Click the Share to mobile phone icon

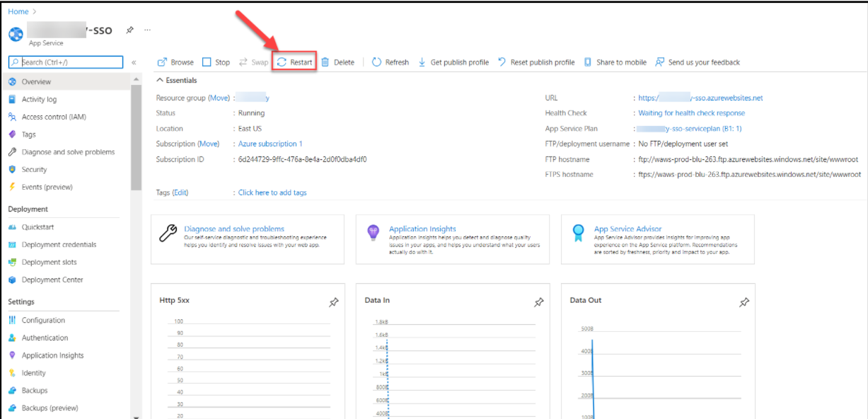click(x=588, y=62)
